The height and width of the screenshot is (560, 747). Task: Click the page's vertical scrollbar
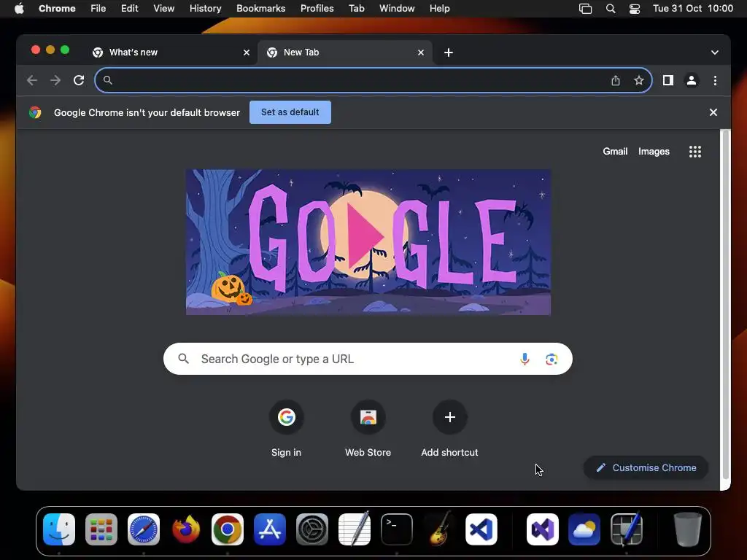[725, 305]
